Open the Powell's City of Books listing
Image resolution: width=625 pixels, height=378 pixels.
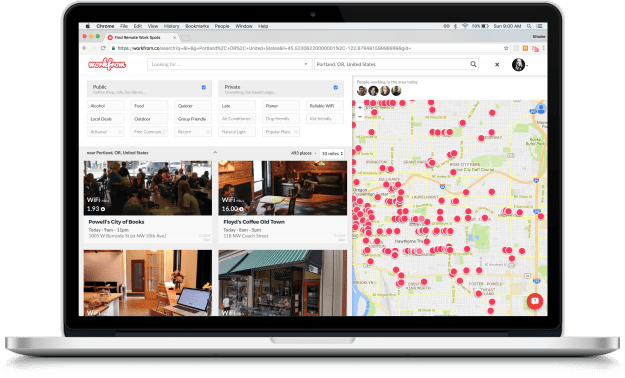click(116, 222)
